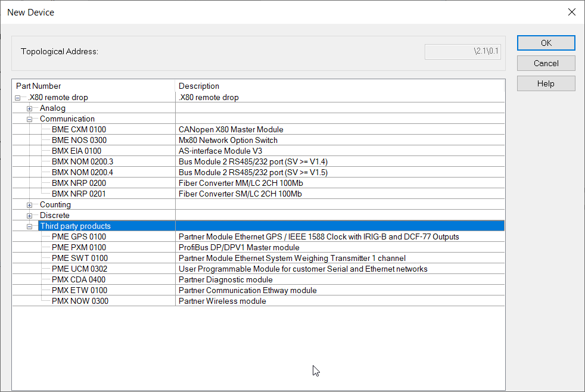The height and width of the screenshot is (392, 585).
Task: Expand the Discrete category
Action: point(29,216)
